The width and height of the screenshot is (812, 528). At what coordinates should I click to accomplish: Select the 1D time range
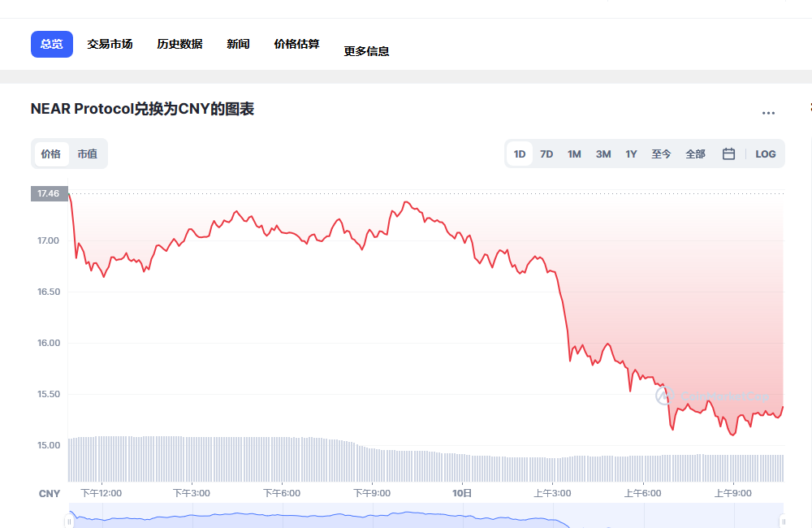[520, 154]
